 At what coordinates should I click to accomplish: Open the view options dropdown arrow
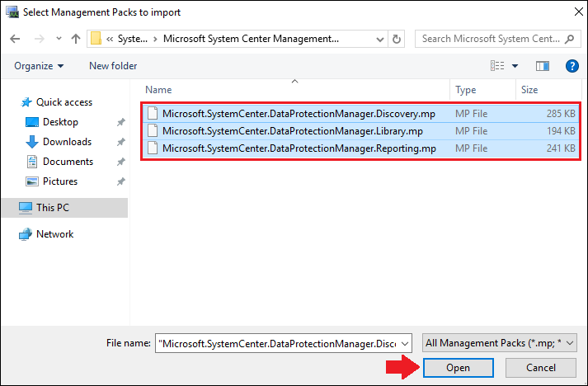click(515, 66)
